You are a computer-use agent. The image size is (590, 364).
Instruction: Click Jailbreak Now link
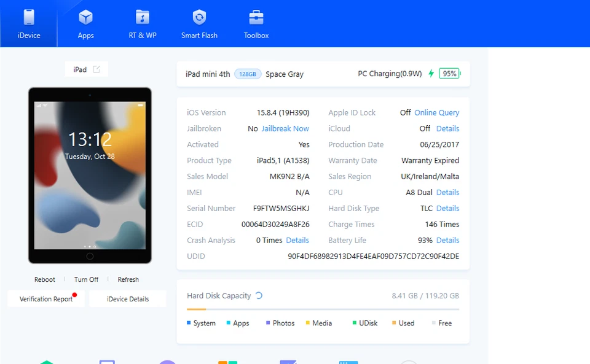(285, 128)
